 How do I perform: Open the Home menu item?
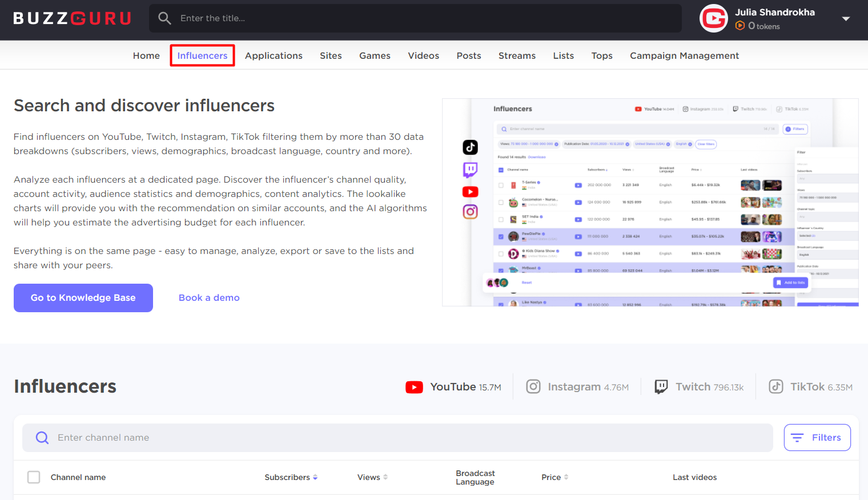click(x=146, y=55)
